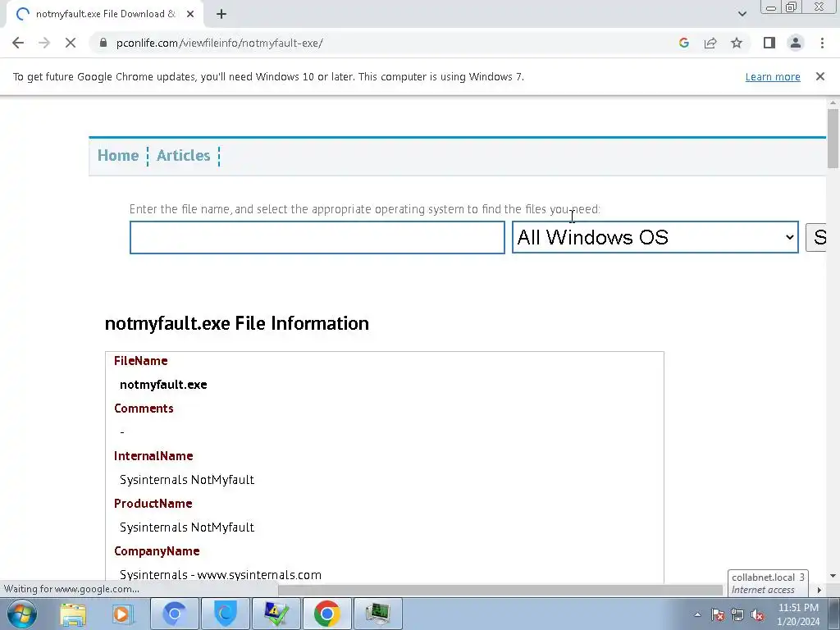840x630 pixels.
Task: Launch Windows Media Player taskbar icon
Action: (123, 614)
